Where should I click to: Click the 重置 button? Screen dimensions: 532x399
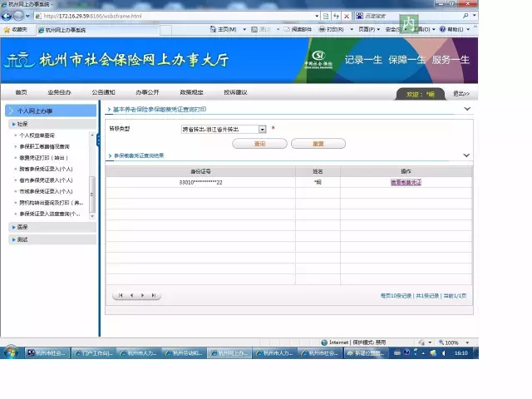coord(318,143)
